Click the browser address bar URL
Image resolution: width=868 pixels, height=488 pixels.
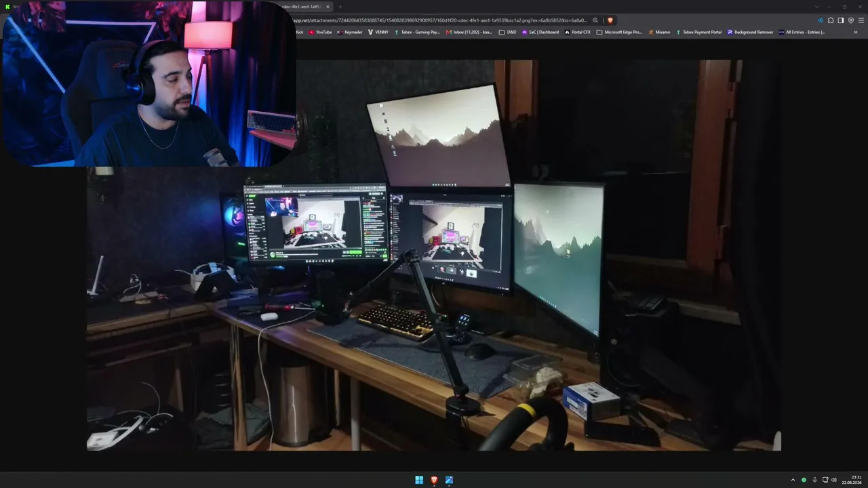tap(441, 20)
